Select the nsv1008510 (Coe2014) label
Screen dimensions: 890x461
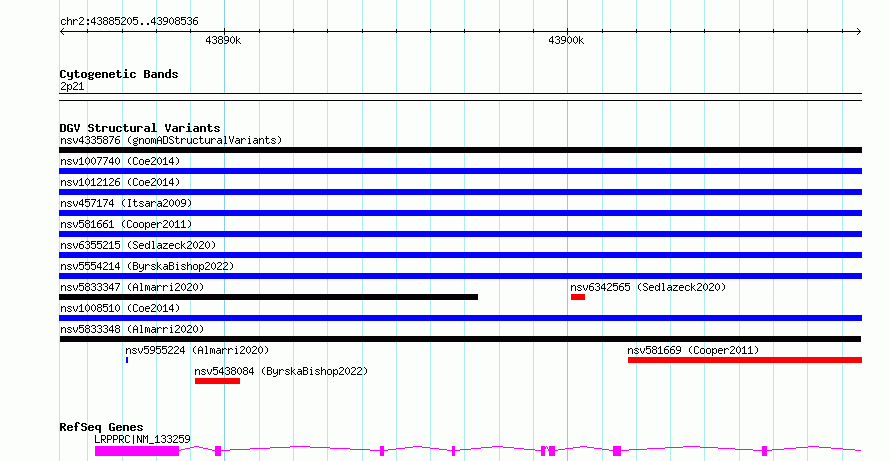click(x=120, y=308)
